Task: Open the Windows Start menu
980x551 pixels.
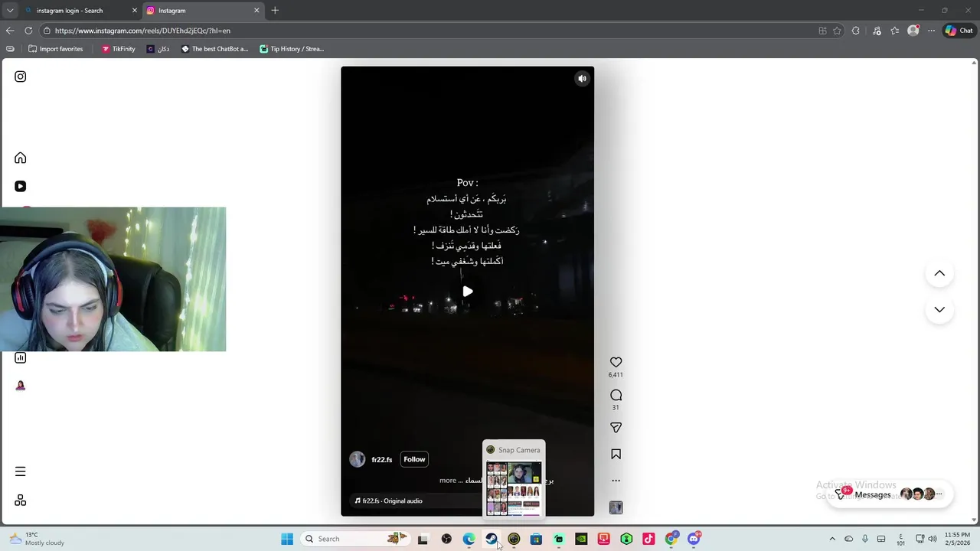Action: pyautogui.click(x=287, y=539)
